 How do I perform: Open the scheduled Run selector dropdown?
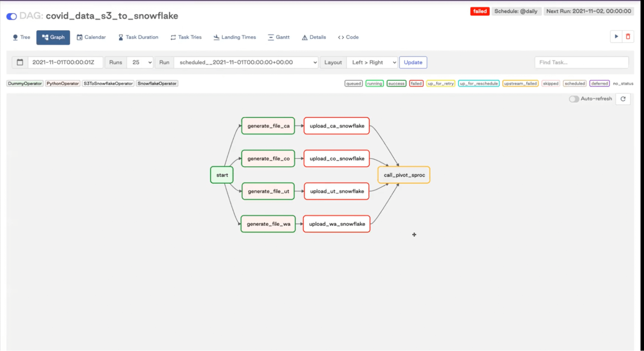246,62
